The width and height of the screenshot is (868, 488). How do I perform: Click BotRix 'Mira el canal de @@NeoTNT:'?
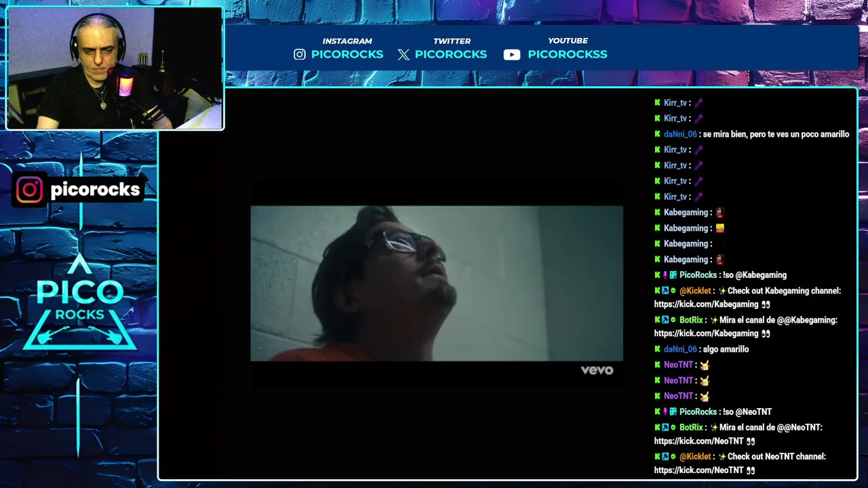pos(771,428)
